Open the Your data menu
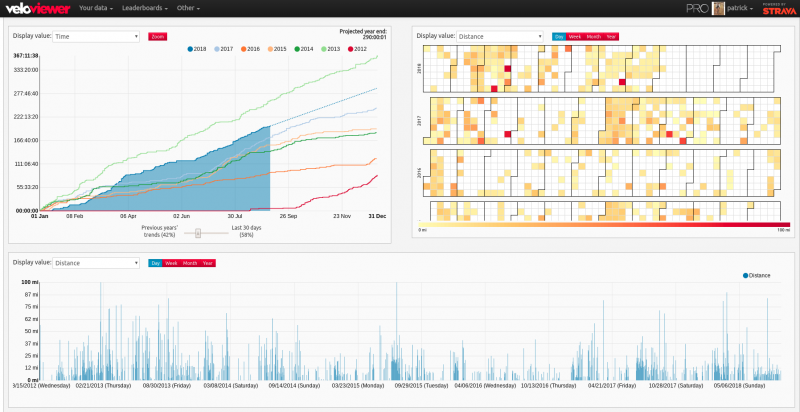The image size is (800, 412). (x=98, y=9)
